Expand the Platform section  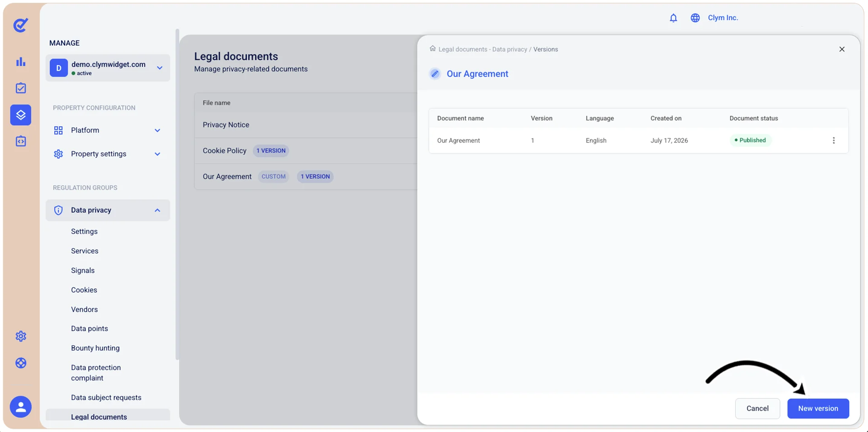coord(107,130)
